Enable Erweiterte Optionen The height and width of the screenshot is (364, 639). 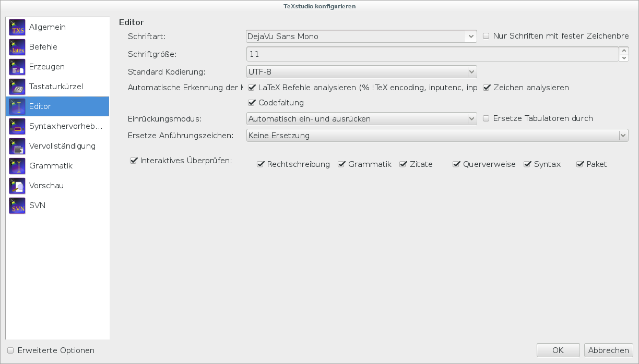[10, 350]
